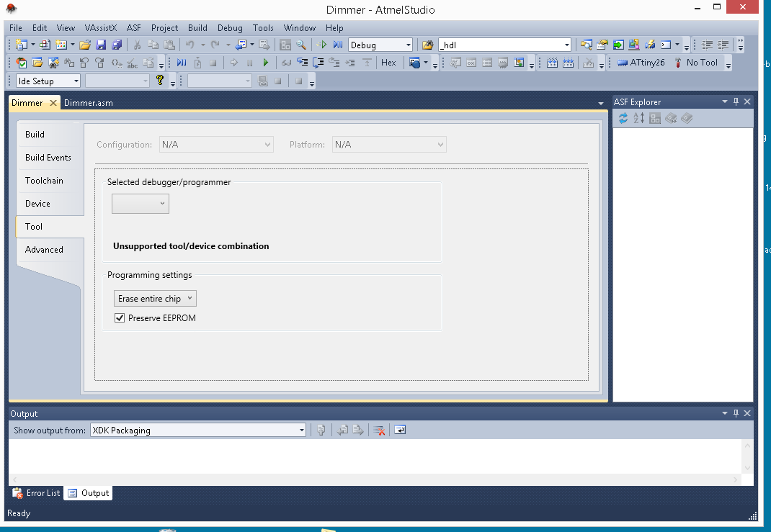The height and width of the screenshot is (532, 771).
Task: Switch to the Dimmer.asm tab
Action: pyautogui.click(x=89, y=103)
